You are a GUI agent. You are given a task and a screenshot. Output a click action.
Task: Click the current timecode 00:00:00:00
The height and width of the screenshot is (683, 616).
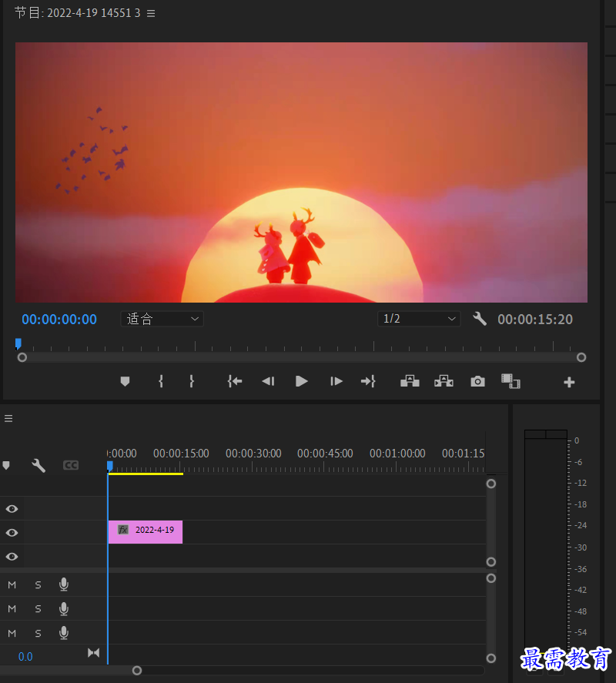click(59, 320)
